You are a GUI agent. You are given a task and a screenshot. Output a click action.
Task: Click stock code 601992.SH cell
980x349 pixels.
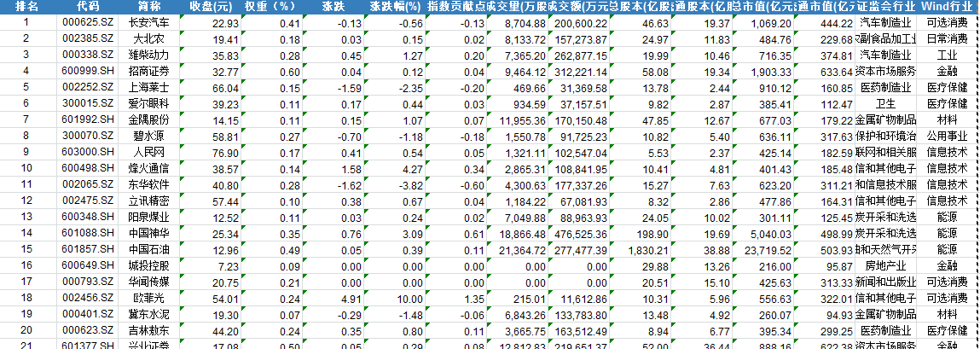pyautogui.click(x=88, y=120)
